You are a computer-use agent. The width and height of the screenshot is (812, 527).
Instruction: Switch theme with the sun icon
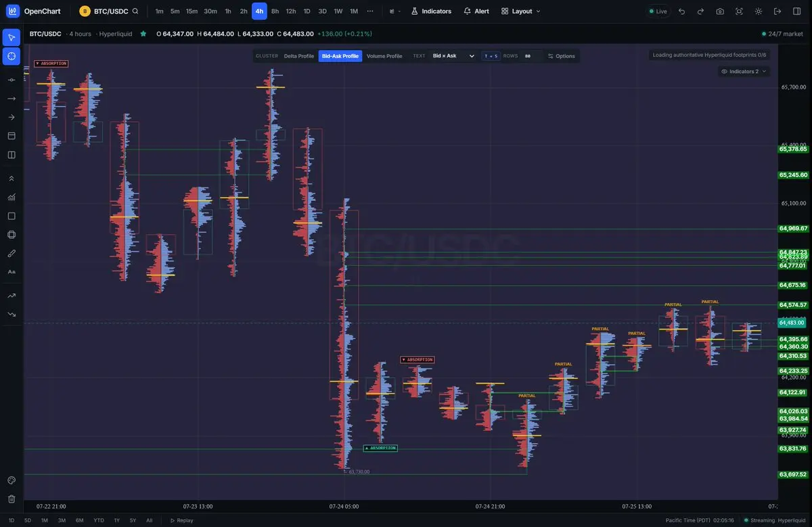759,11
